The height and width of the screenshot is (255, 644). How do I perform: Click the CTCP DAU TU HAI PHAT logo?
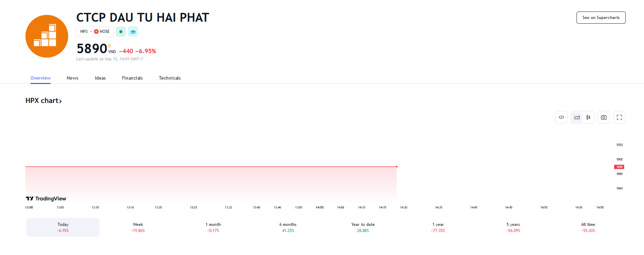coord(46,36)
